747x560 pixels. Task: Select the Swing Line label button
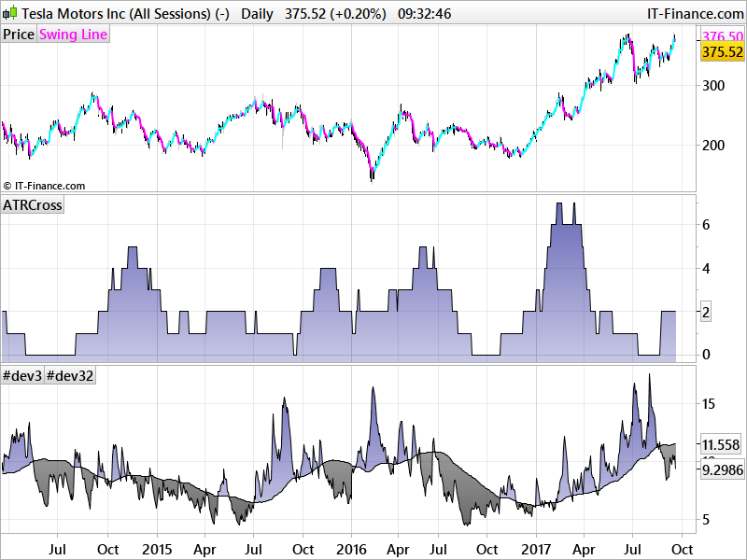pos(74,35)
